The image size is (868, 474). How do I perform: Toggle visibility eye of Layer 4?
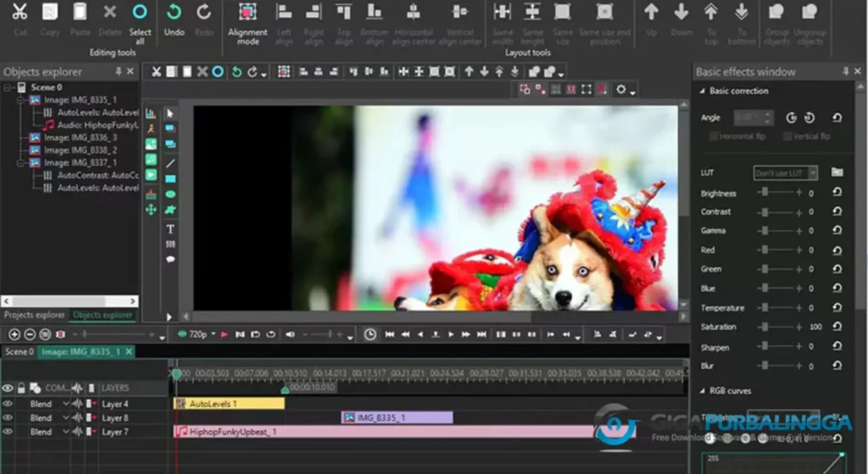(x=8, y=404)
